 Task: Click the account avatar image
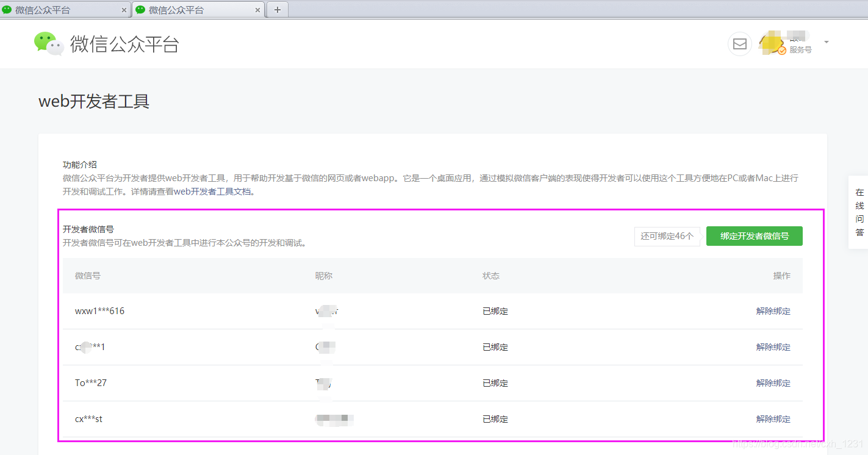point(771,43)
